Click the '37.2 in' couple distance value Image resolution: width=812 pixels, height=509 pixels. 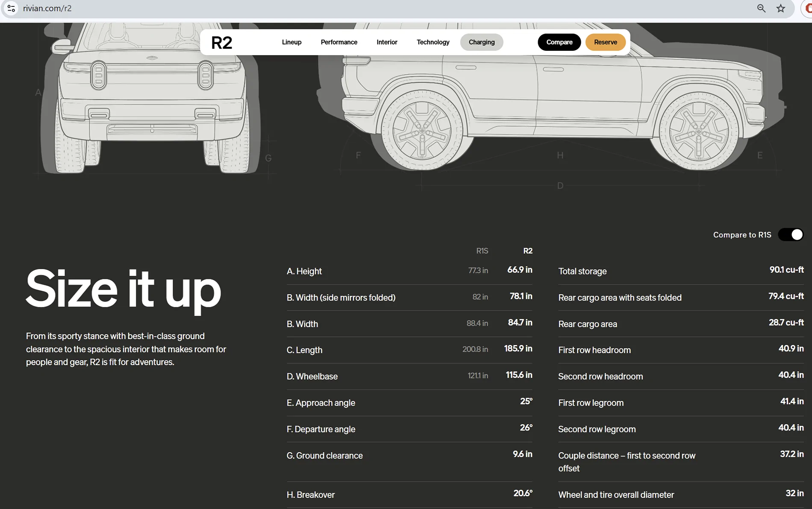coord(792,454)
